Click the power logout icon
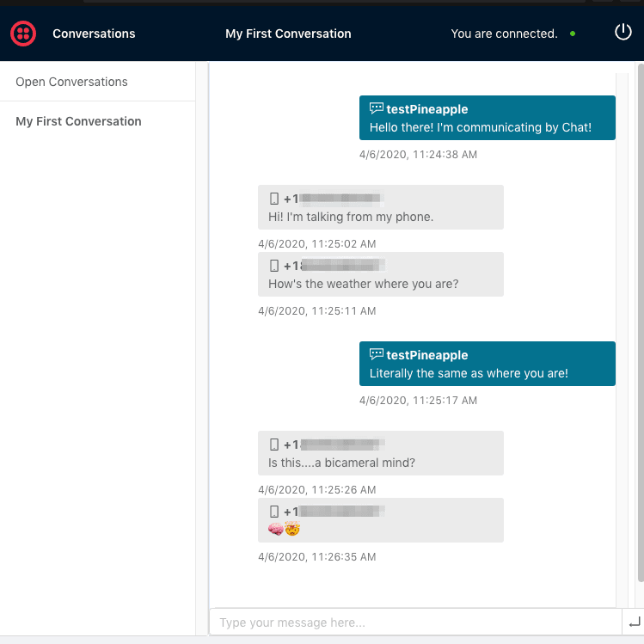This screenshot has width=644, height=644. point(623,33)
